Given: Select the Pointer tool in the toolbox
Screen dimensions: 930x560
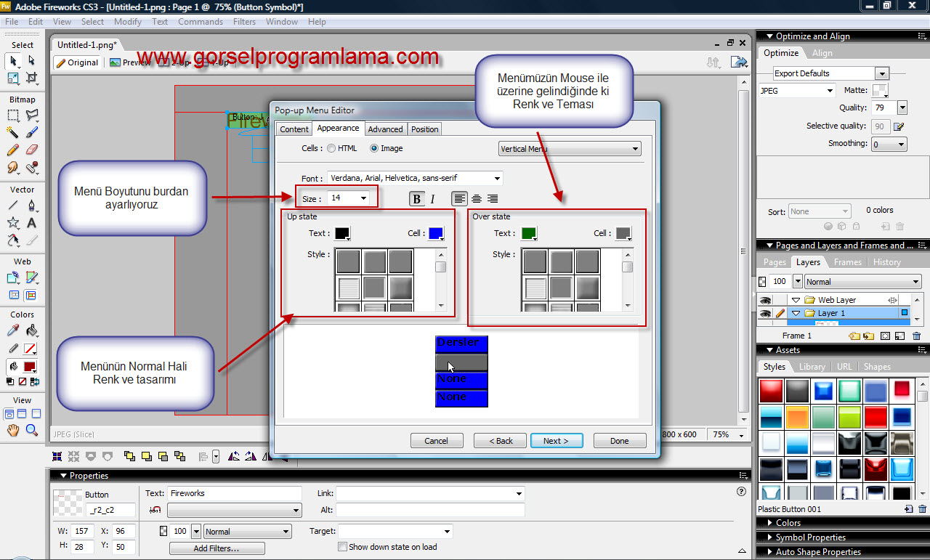Looking at the screenshot, I should [x=13, y=61].
